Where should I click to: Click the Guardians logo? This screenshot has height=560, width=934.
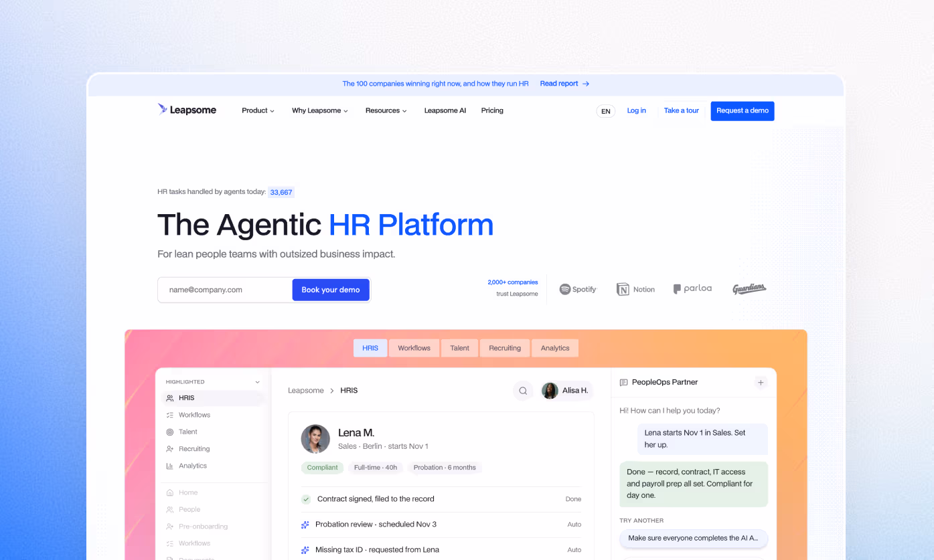749,289
